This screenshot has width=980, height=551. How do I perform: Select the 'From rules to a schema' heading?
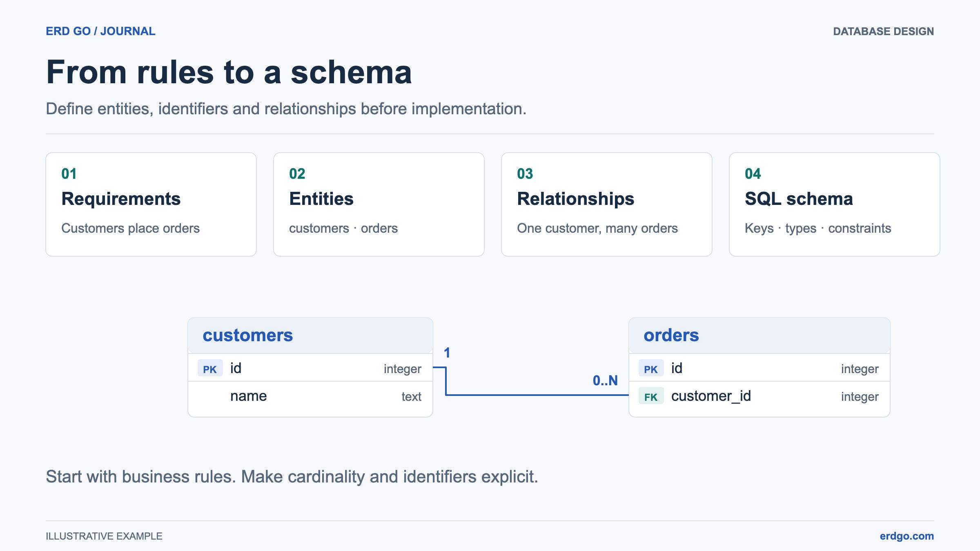point(229,72)
